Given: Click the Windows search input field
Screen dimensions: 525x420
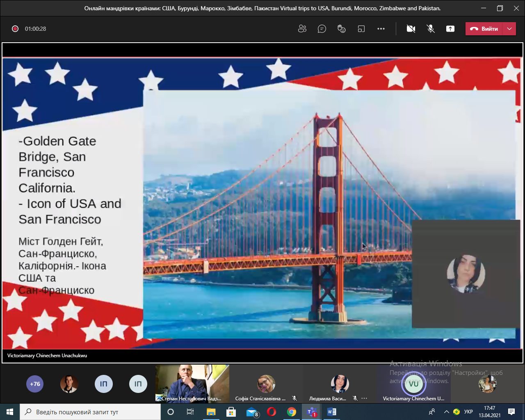Looking at the screenshot, I should tap(90, 412).
